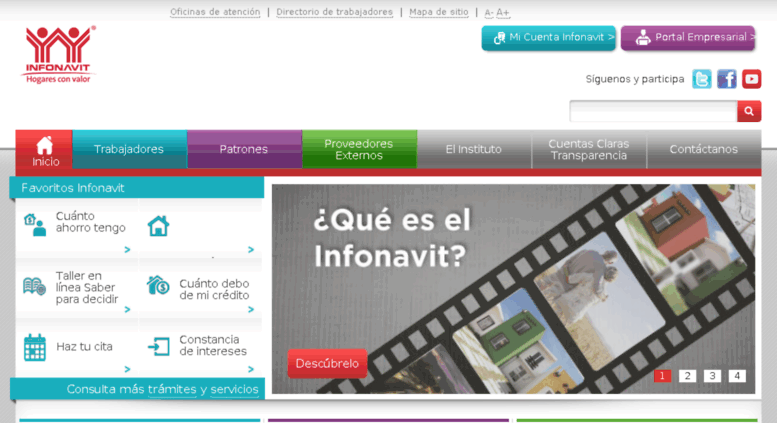This screenshot has width=777, height=423.
Task: Open the Oficinas de atención link
Action: point(215,12)
